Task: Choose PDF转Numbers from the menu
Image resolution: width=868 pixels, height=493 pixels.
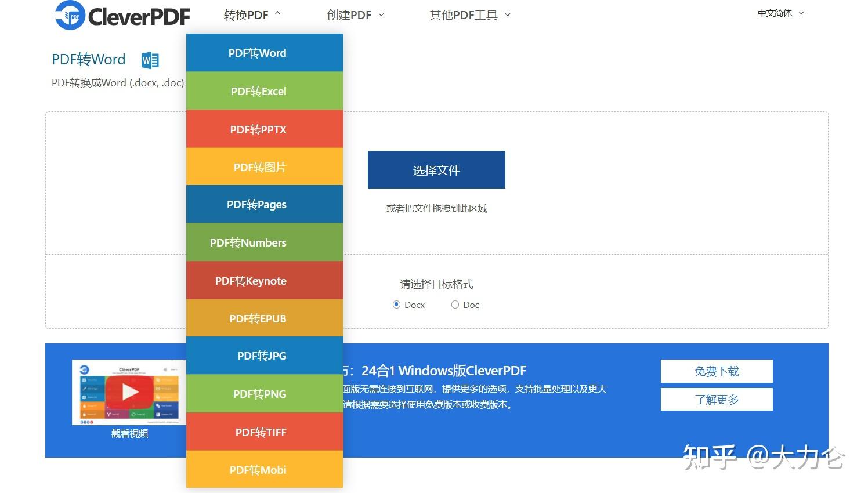Action: pos(265,242)
